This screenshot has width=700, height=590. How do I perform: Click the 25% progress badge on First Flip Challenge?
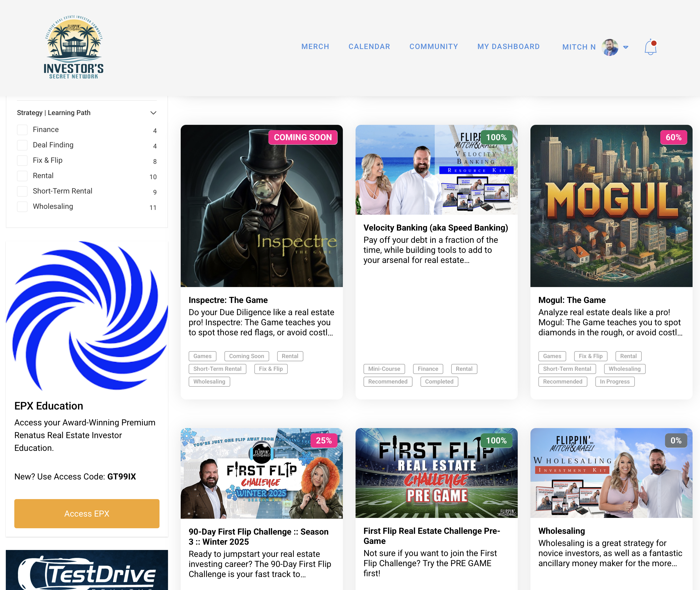[x=324, y=441]
